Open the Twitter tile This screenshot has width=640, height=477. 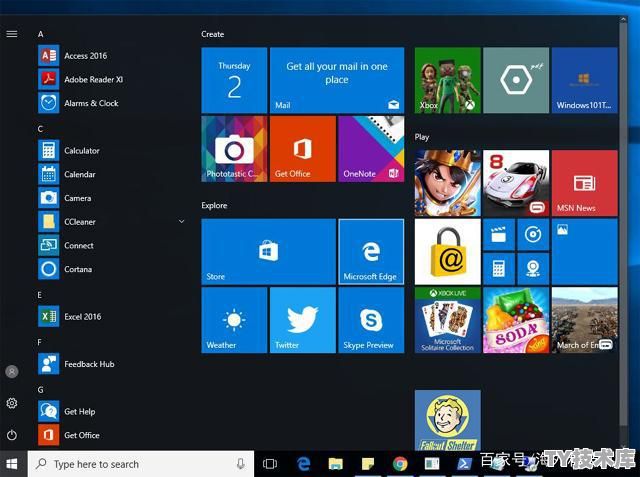click(303, 320)
